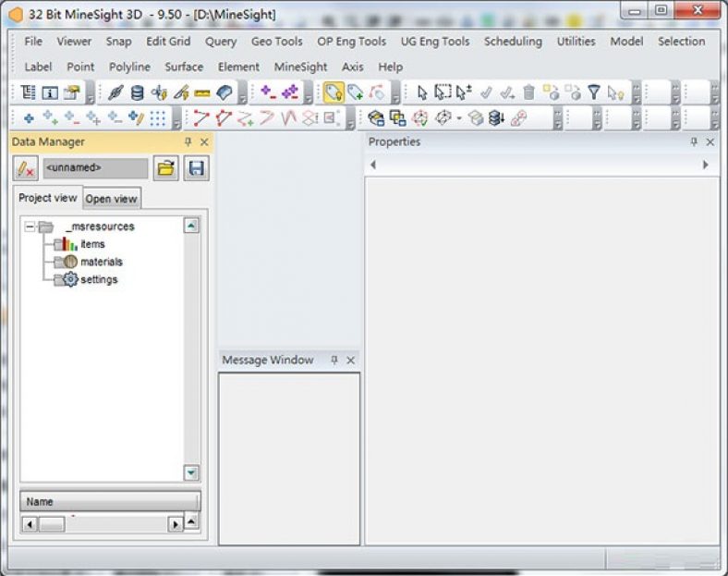This screenshot has height=576, width=728.
Task: Click the tag with green plus icon
Action: click(x=355, y=92)
